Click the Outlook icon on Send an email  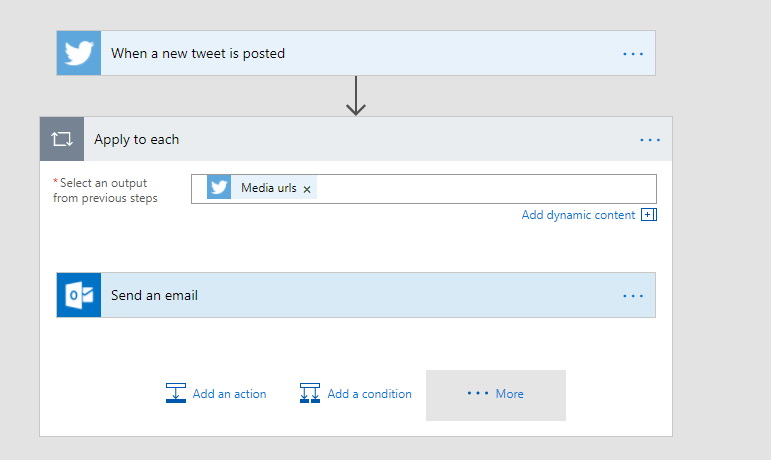(x=79, y=295)
